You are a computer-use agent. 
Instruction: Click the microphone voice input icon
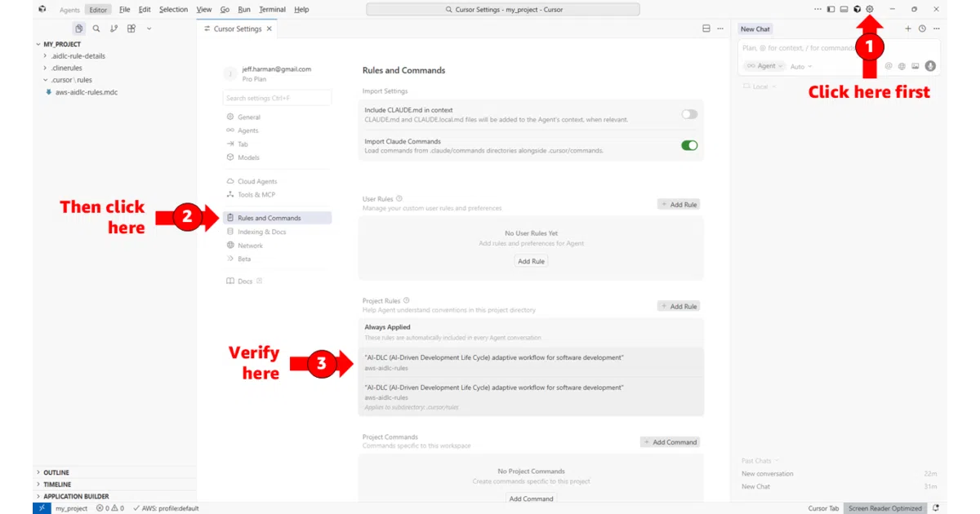tap(930, 66)
